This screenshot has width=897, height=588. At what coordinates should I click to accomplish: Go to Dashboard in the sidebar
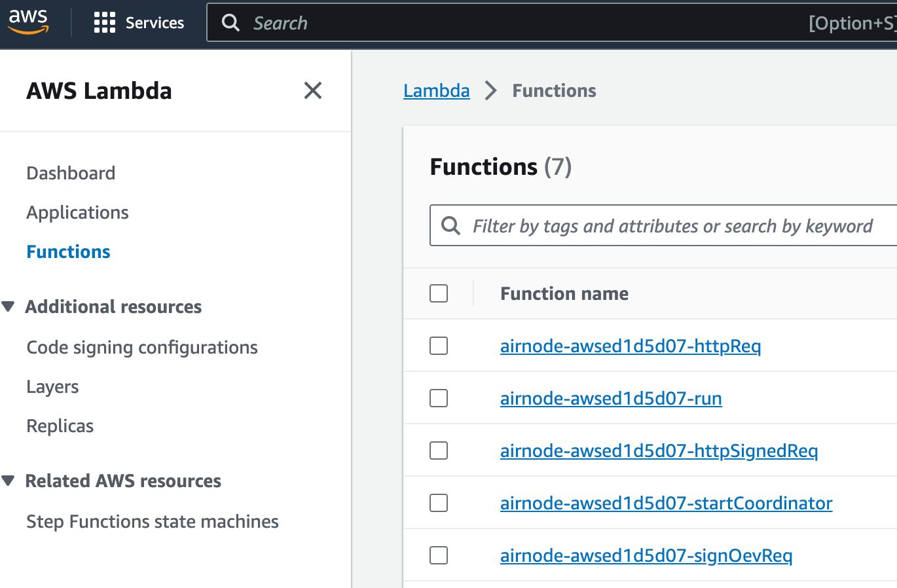pos(71,173)
